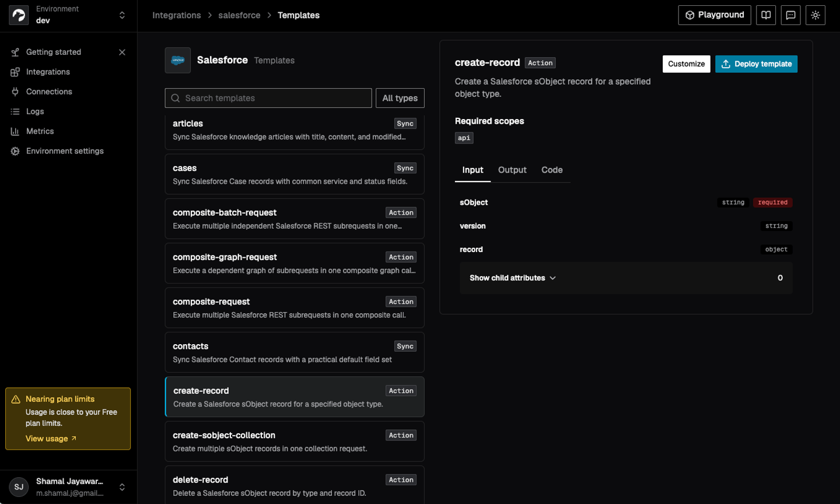The width and height of the screenshot is (840, 504).
Task: Click the Customize button
Action: [687, 64]
